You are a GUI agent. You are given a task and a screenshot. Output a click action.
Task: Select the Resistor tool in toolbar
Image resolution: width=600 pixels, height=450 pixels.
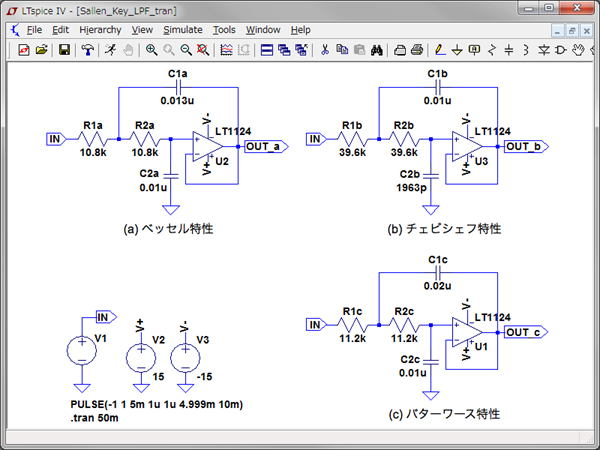491,50
